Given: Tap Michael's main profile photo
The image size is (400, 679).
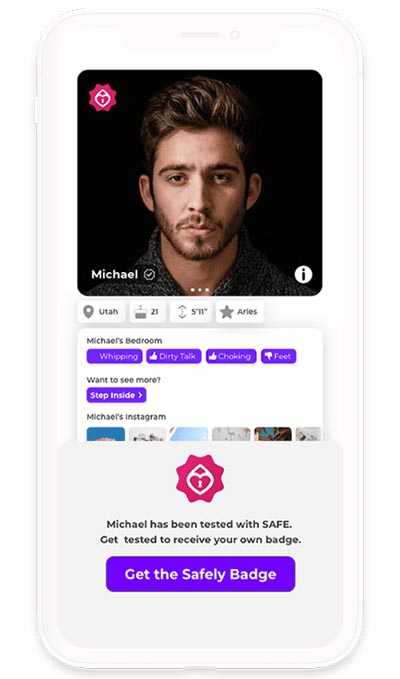Looking at the screenshot, I should click(x=200, y=183).
